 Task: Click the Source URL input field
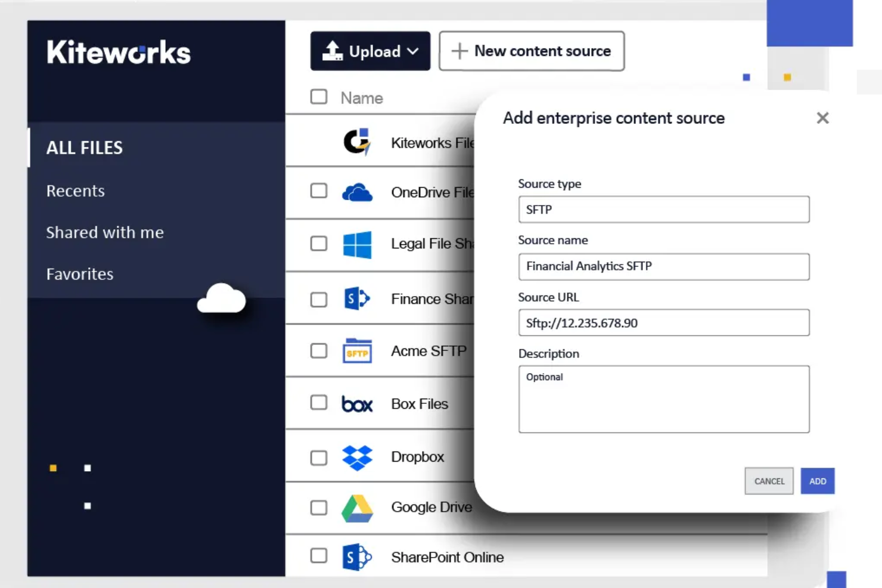[x=664, y=322]
